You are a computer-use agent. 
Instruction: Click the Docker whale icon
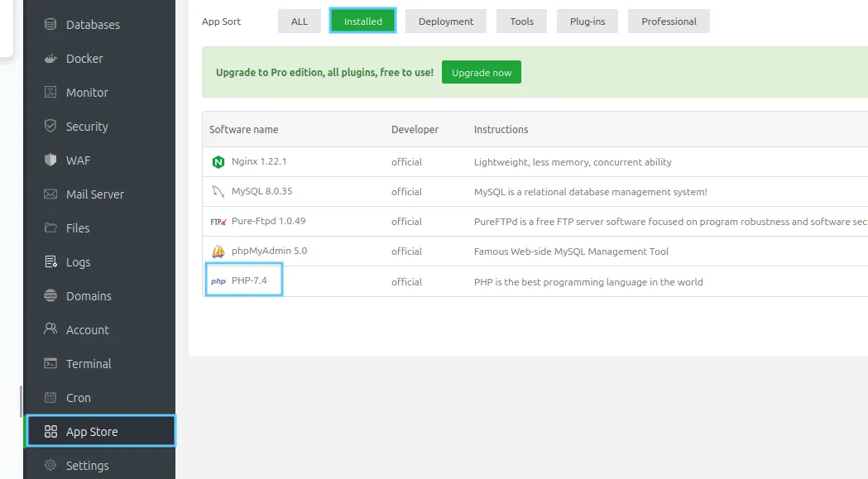pos(50,58)
